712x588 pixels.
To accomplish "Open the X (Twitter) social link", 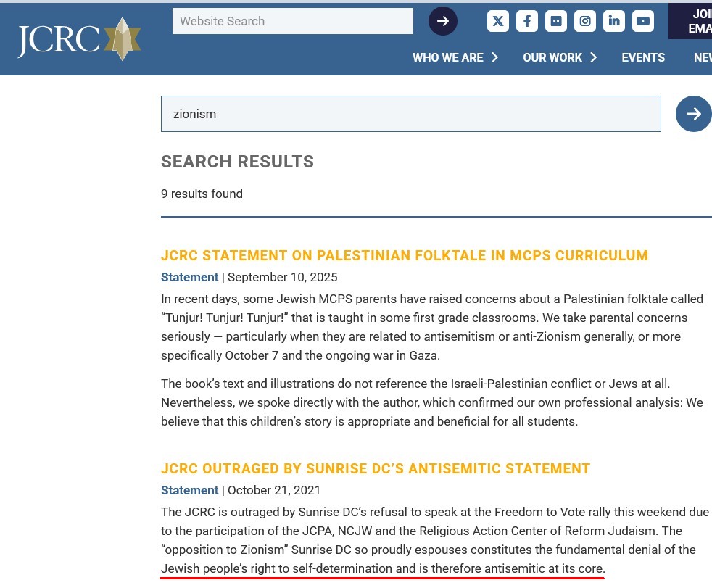I will pos(497,21).
